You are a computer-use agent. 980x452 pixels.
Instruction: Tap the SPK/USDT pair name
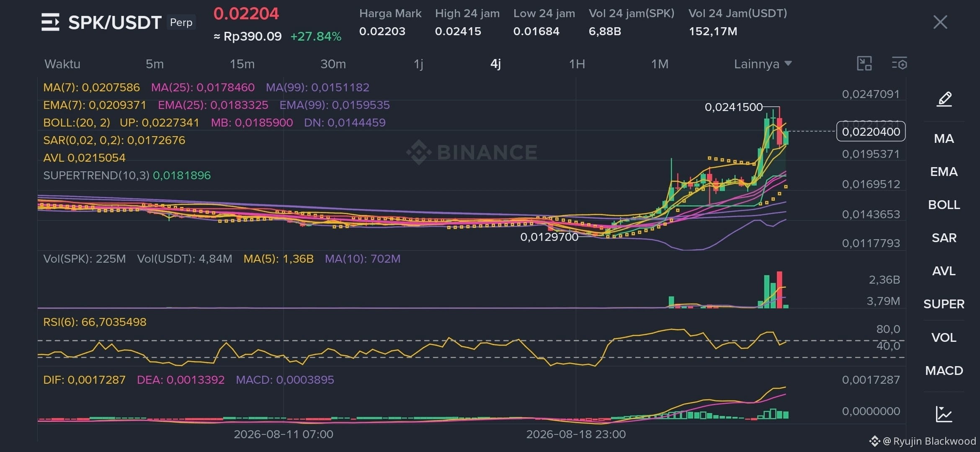click(x=115, y=23)
